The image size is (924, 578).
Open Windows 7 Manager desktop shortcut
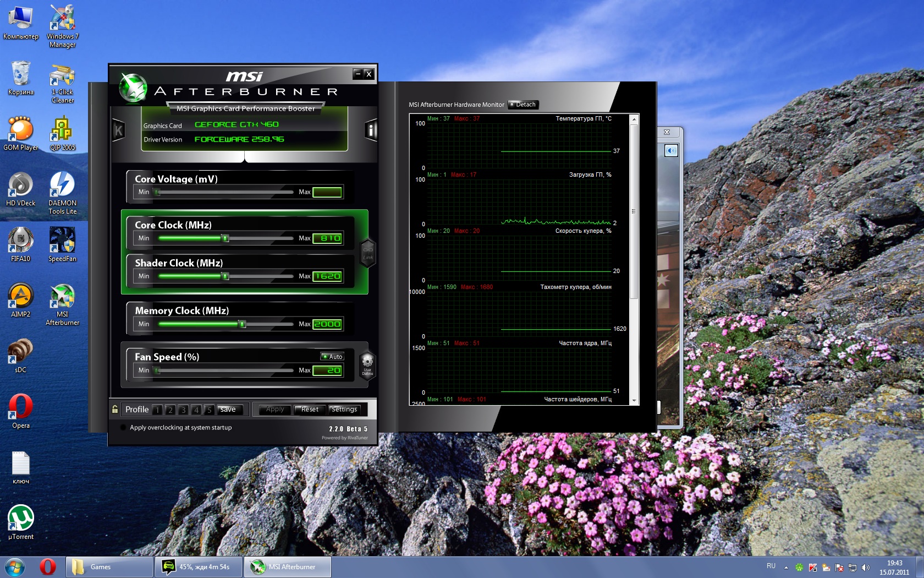coord(62,25)
